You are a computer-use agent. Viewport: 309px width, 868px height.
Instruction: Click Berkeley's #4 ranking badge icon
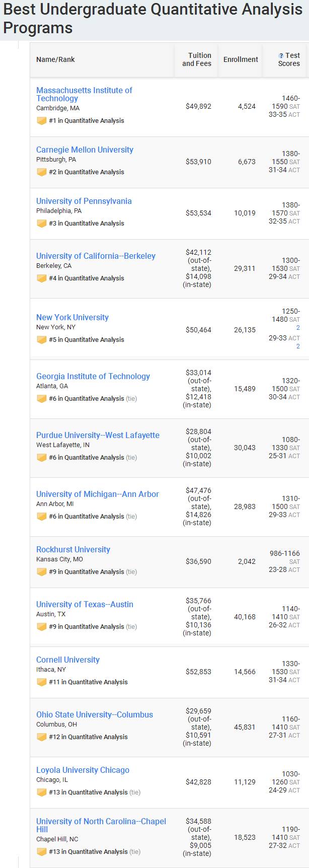41,278
